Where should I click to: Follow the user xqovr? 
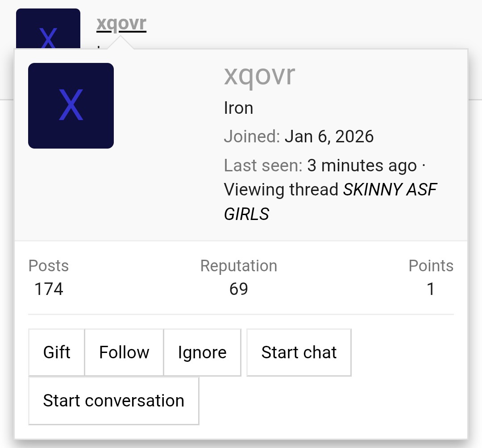124,352
